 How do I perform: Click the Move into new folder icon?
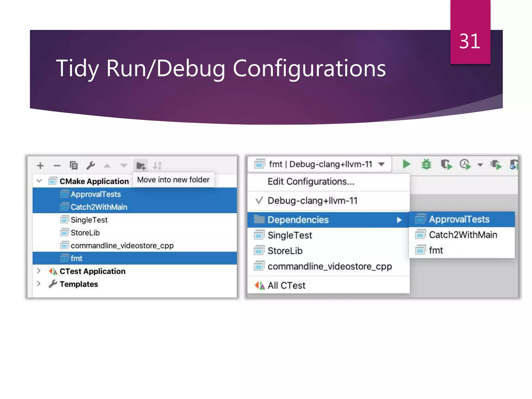[141, 165]
